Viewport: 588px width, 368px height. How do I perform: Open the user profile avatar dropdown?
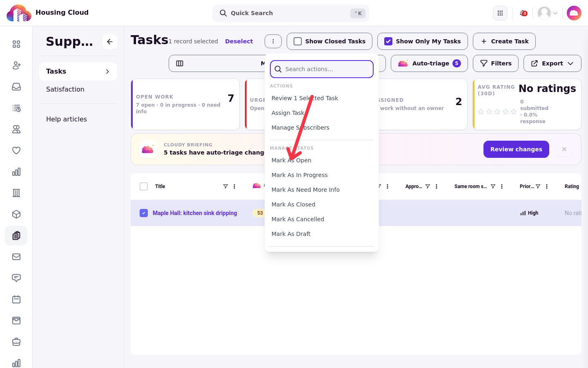pyautogui.click(x=548, y=13)
